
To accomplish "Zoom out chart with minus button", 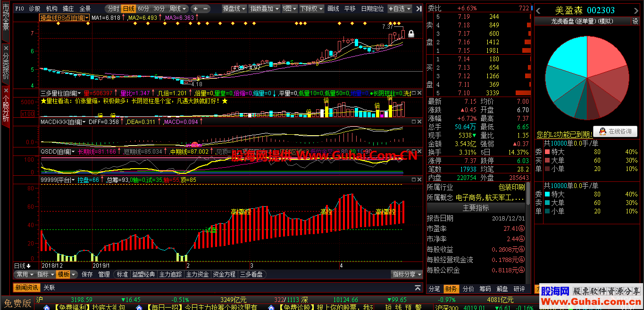I will pos(206,8).
